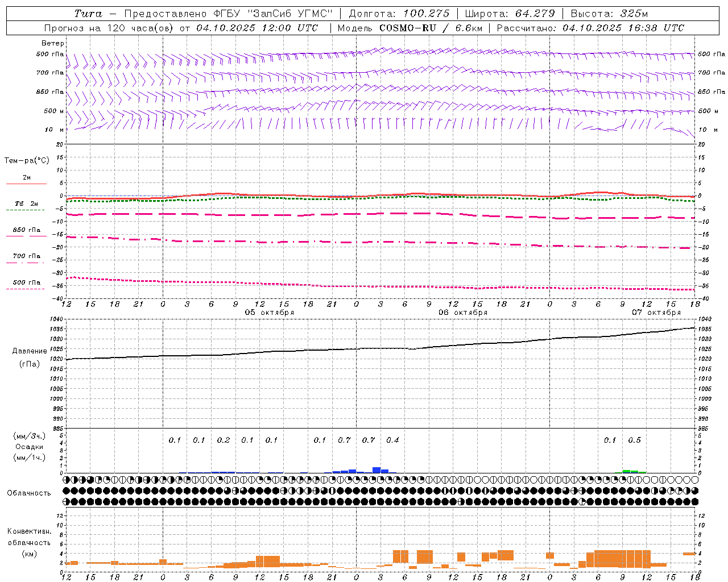Select the '0.2' three-hour precipitation value

(x=224, y=440)
